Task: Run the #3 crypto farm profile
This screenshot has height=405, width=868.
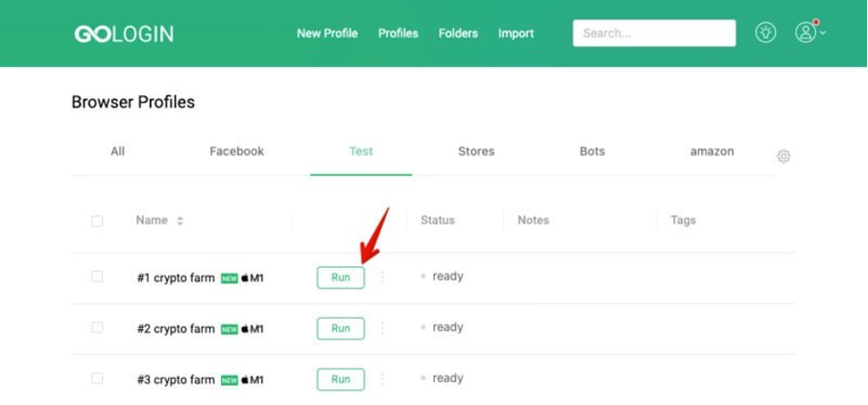Action: (341, 379)
